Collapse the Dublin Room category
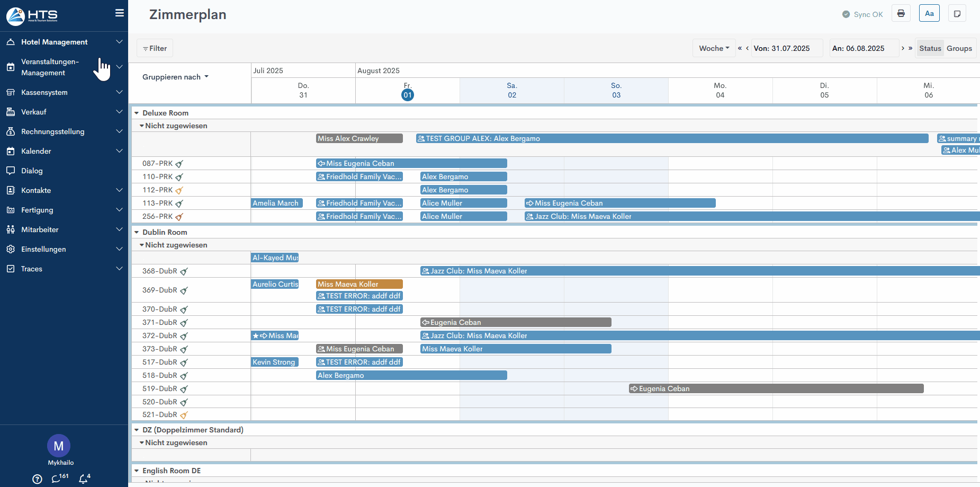 [x=137, y=232]
